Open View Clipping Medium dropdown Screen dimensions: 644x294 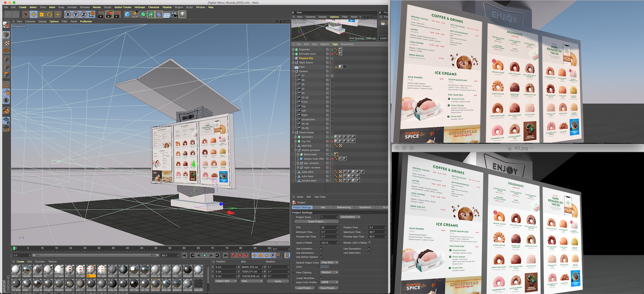tap(329, 273)
